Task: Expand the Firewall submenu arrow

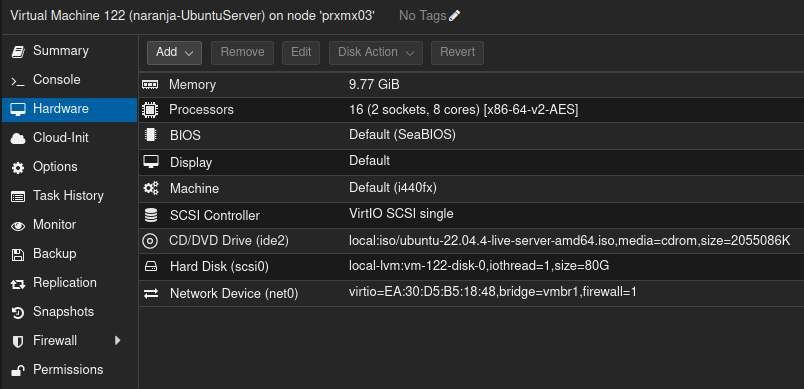Action: [x=117, y=340]
